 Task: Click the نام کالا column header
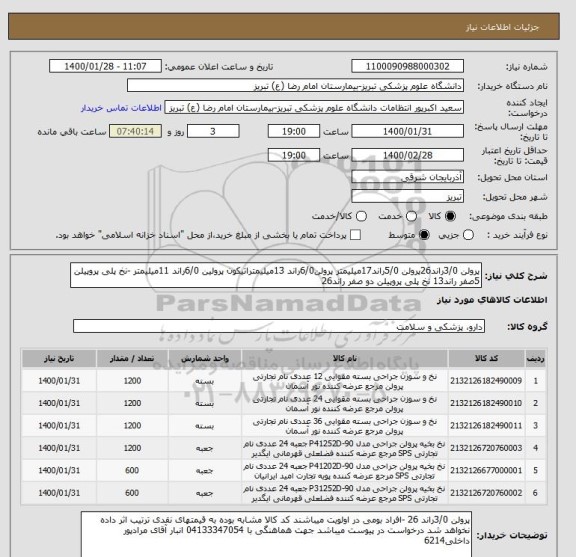pyautogui.click(x=345, y=359)
